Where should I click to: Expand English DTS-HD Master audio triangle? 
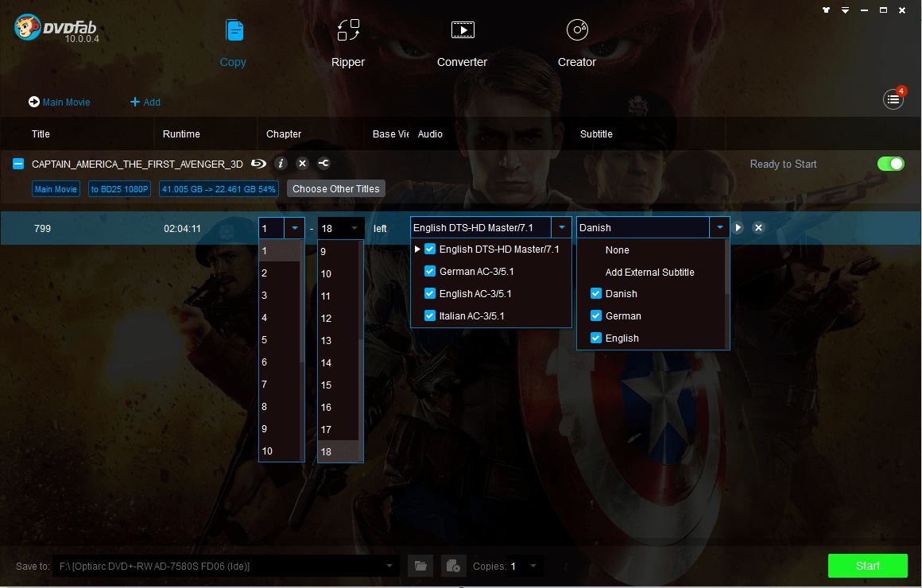pyautogui.click(x=417, y=249)
